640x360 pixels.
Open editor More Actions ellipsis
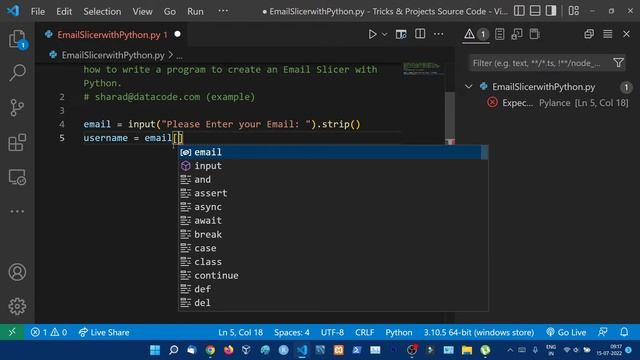point(439,34)
